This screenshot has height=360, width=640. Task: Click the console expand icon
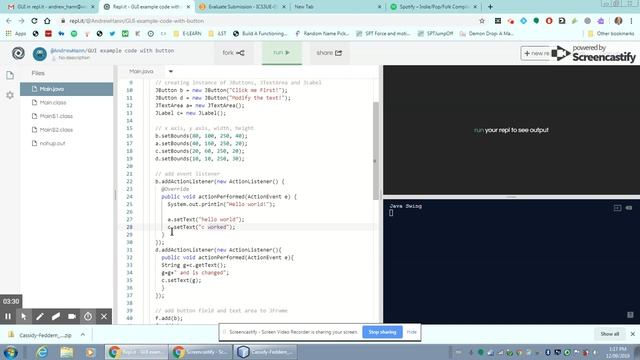pyautogui.click(x=617, y=208)
